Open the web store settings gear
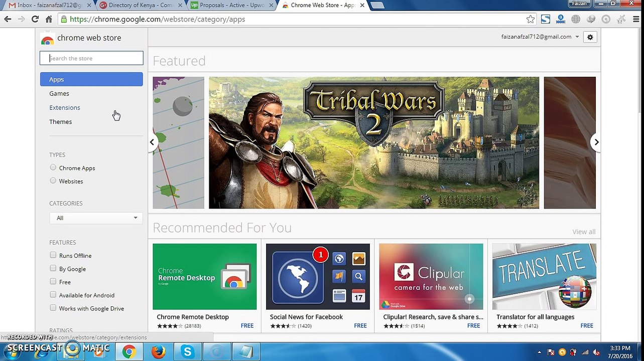Image resolution: width=644 pixels, height=361 pixels. coord(590,37)
